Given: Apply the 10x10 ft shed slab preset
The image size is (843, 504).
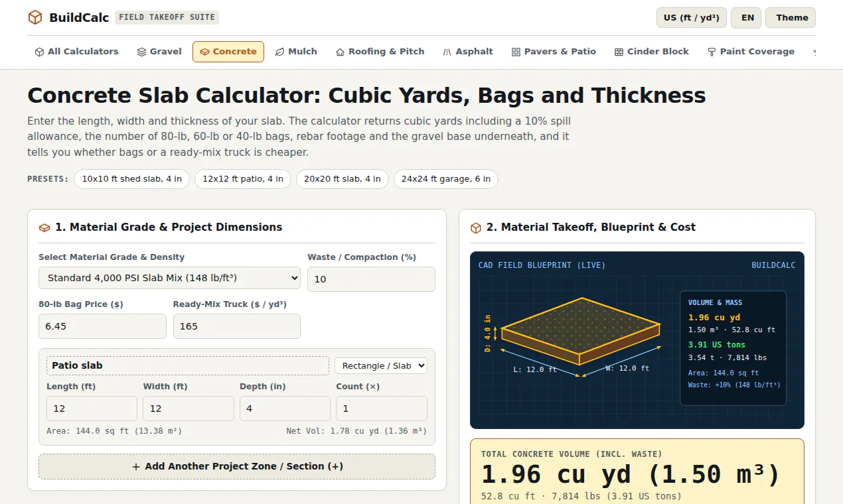Looking at the screenshot, I should coord(132,179).
